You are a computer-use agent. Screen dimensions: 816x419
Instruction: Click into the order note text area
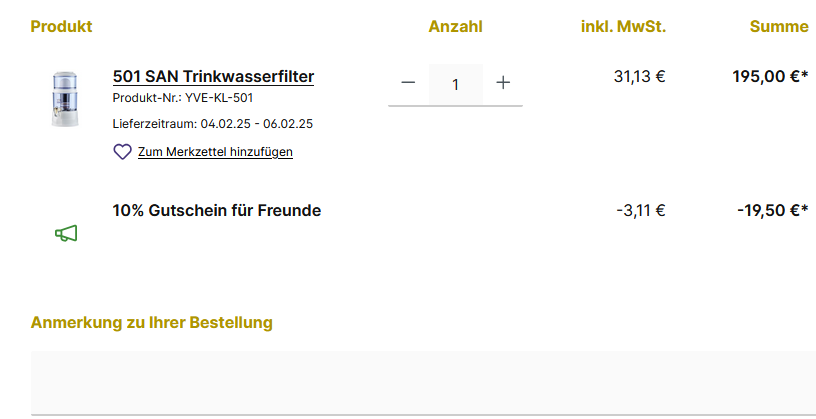coord(423,382)
